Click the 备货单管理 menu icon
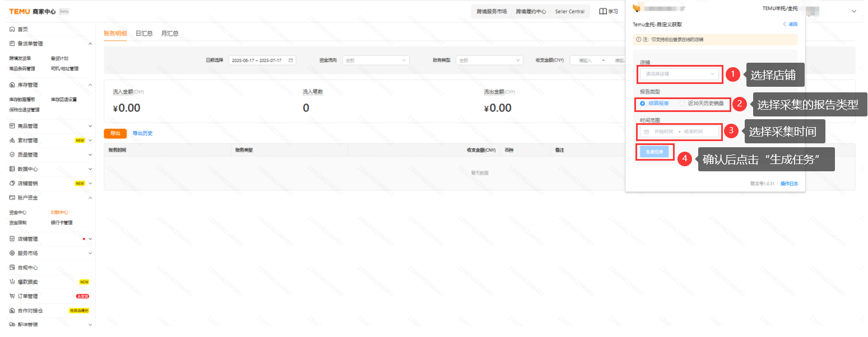The image size is (868, 337). [12, 44]
